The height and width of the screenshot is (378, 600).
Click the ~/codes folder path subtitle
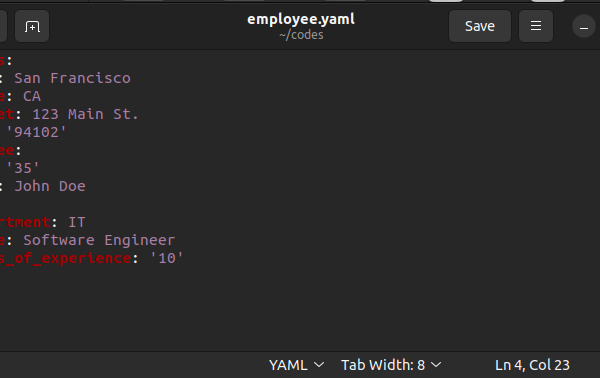(x=301, y=35)
